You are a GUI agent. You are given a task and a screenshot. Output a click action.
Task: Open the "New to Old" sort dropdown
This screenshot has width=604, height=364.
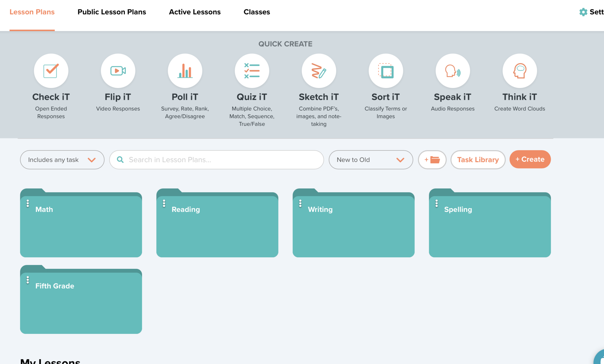[x=371, y=160]
